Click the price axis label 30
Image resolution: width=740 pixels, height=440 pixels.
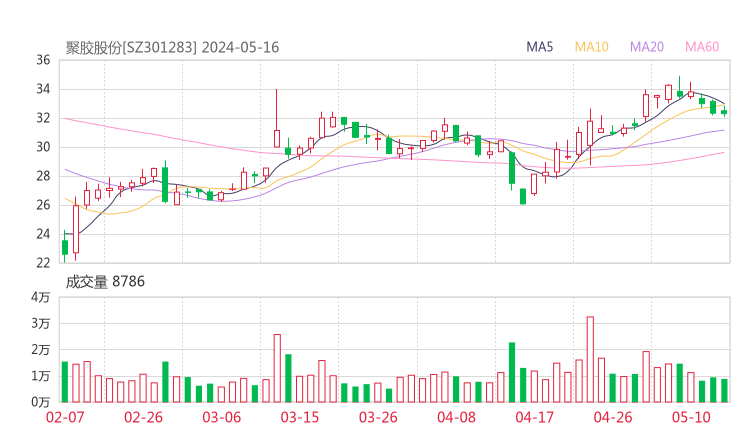tap(43, 147)
